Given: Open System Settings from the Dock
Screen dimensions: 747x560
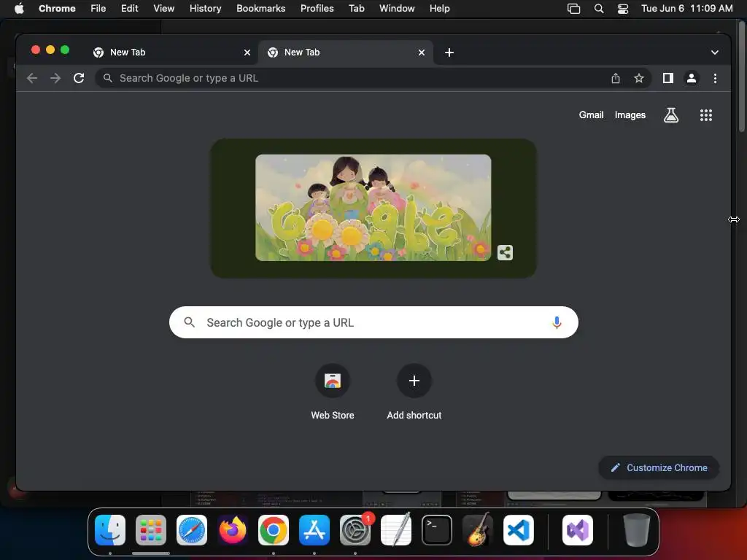Looking at the screenshot, I should tap(355, 530).
